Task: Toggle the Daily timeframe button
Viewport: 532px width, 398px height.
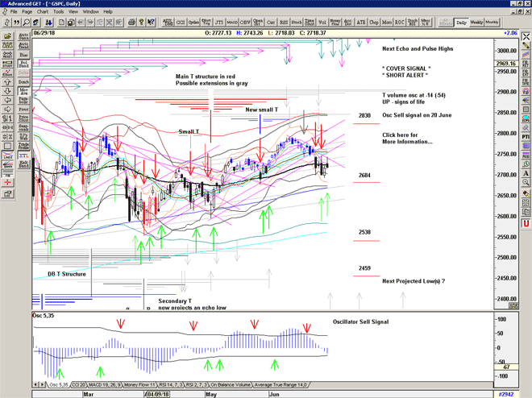Action: [461, 23]
